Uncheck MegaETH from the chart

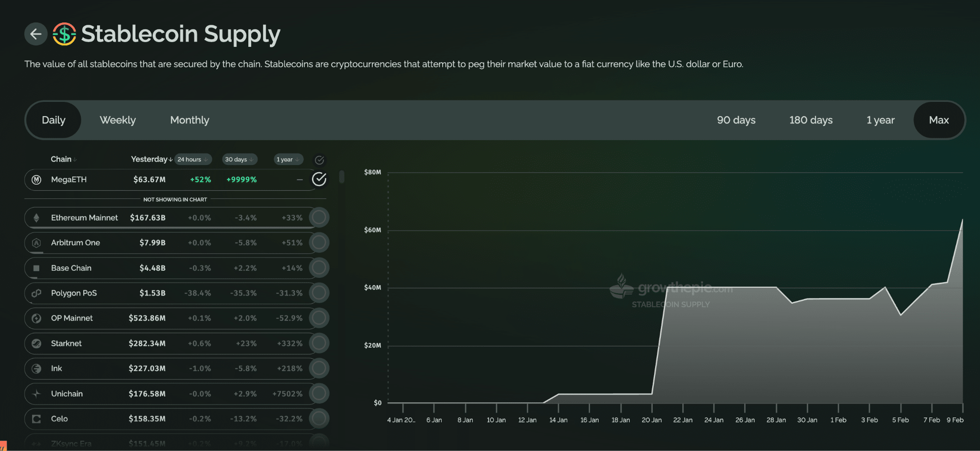[319, 179]
